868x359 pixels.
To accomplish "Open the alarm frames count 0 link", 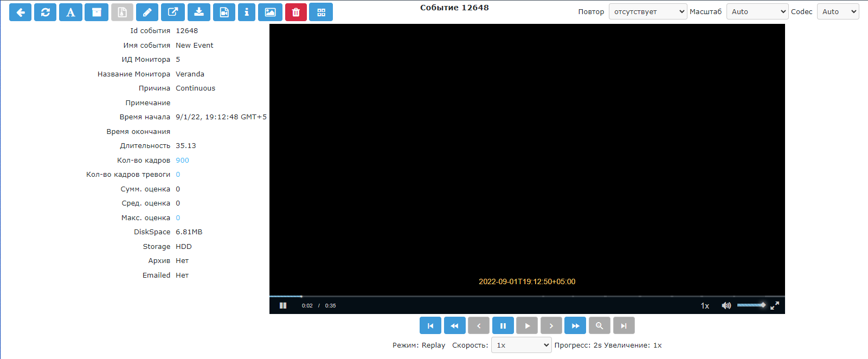I will (178, 175).
